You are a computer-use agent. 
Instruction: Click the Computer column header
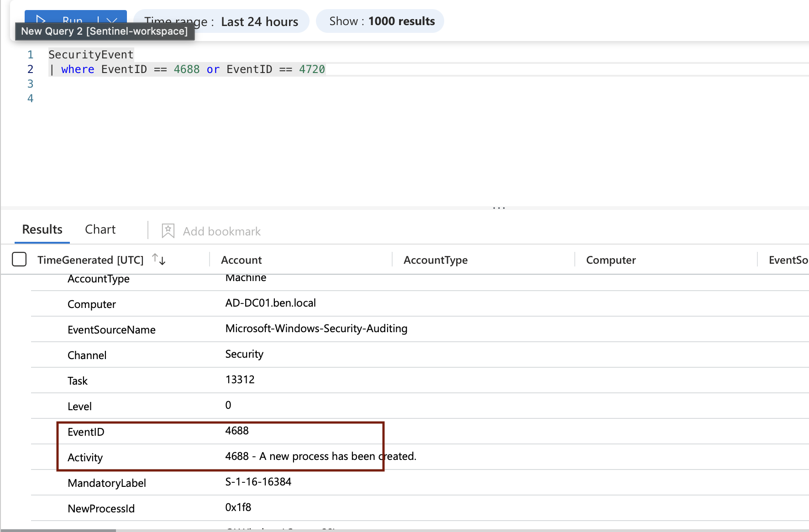(x=610, y=260)
